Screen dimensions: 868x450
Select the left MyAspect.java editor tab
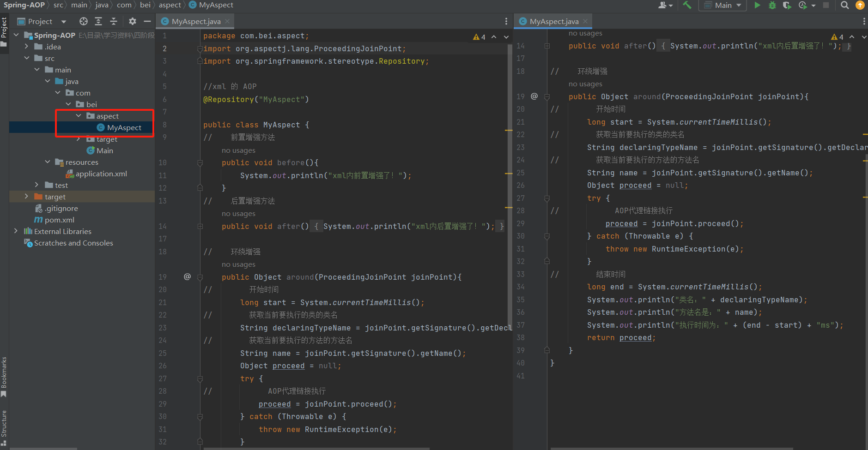tap(196, 21)
